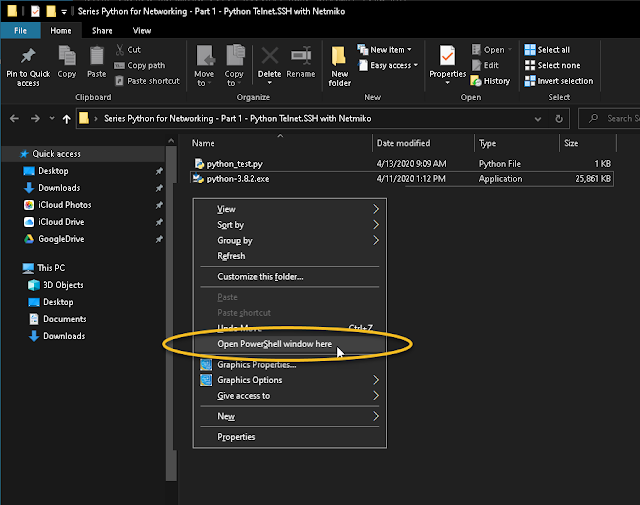Switch to the View ribbon tab
The image size is (640, 505).
[142, 31]
